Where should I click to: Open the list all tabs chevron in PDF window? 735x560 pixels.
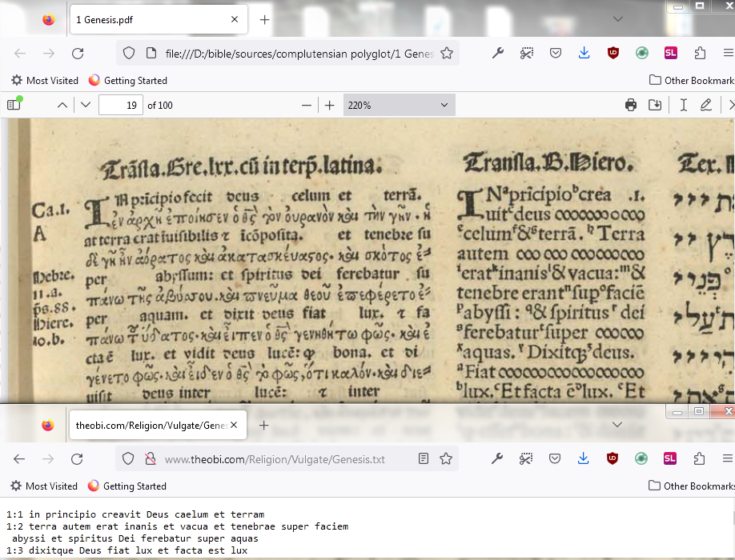pos(618,19)
